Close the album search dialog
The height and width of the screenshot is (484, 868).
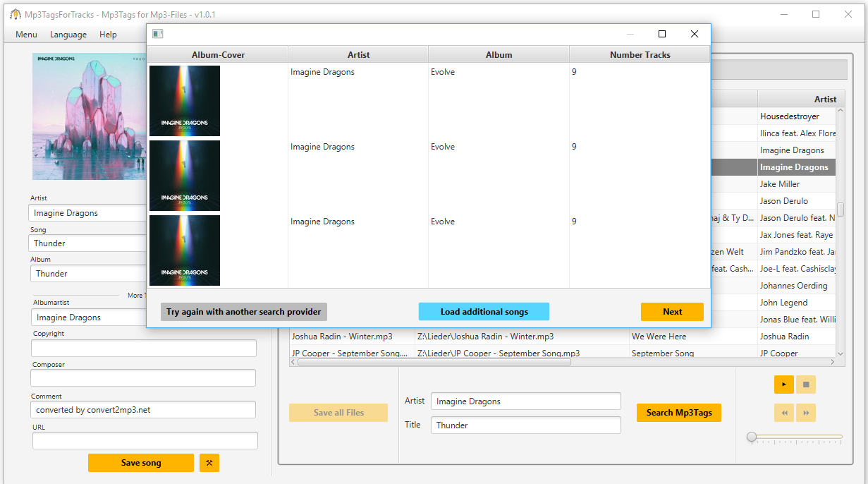(695, 34)
